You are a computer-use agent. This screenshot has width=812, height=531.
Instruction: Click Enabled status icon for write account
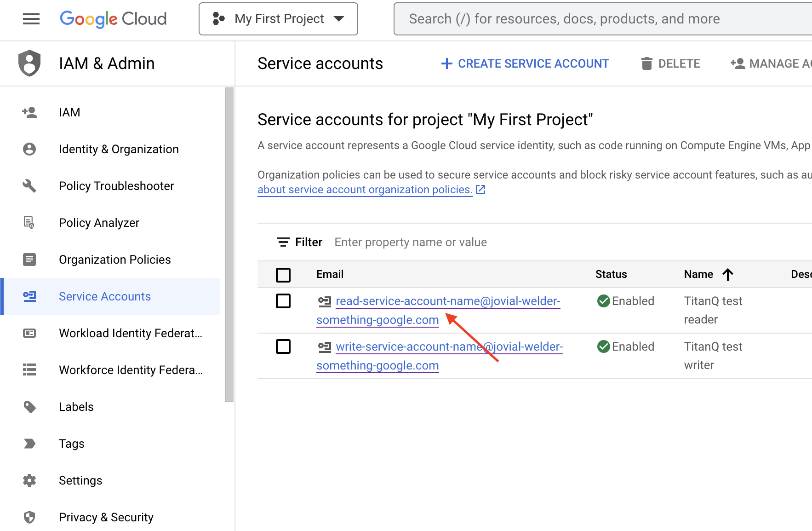603,346
